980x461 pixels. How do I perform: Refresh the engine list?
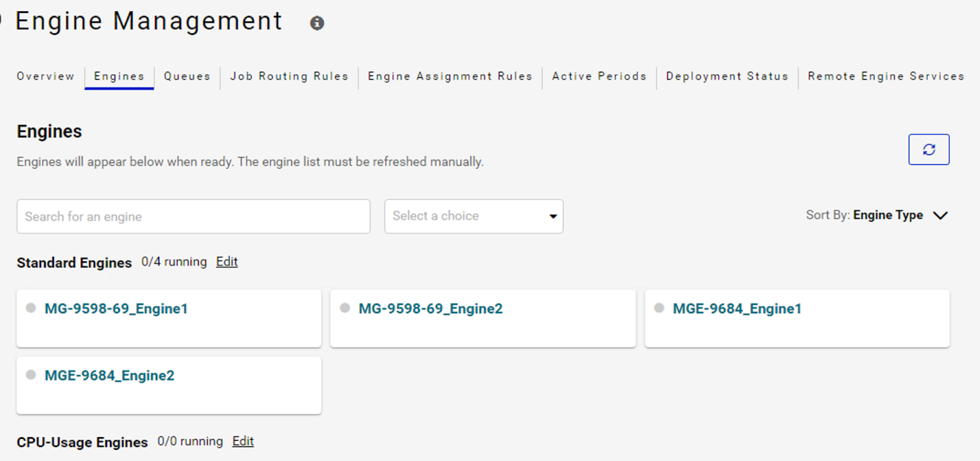click(x=929, y=150)
